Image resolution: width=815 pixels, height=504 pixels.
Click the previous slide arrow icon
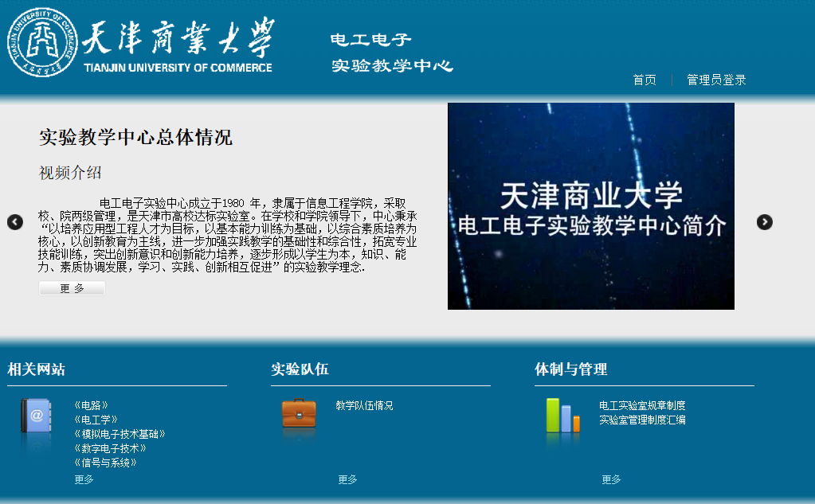15,222
